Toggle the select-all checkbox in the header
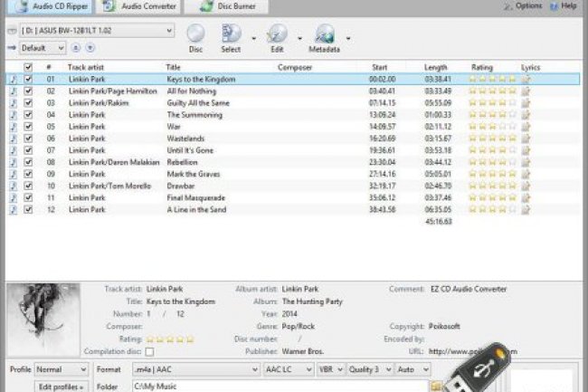Viewport: 588px width, 392px height. tap(28, 68)
